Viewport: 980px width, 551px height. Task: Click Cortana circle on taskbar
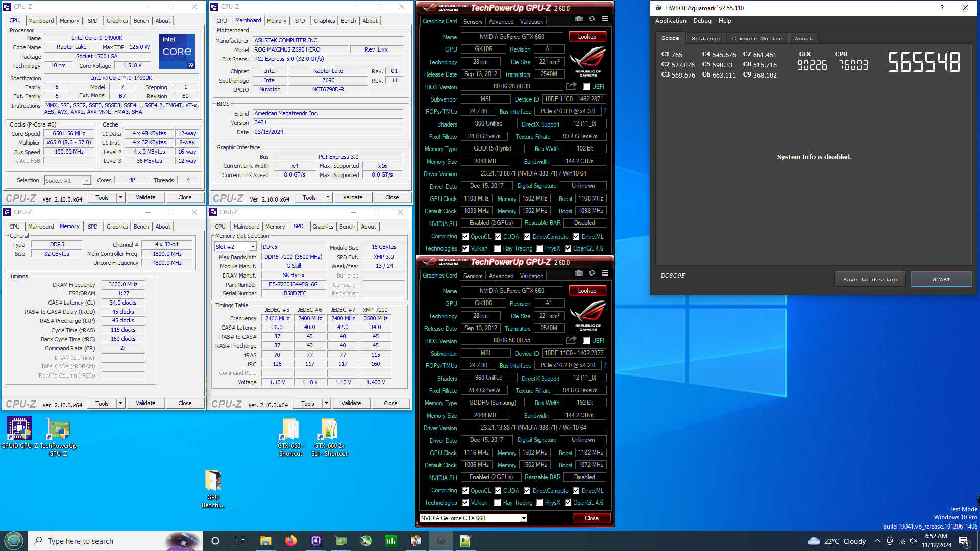[x=215, y=541]
